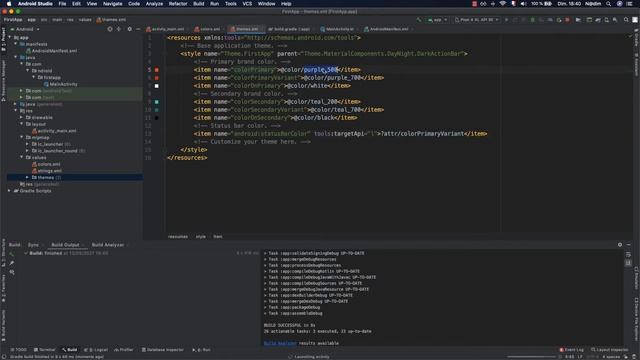The image size is (640, 360).
Task: Click the locate-in-project target icon
Action: 110,29
